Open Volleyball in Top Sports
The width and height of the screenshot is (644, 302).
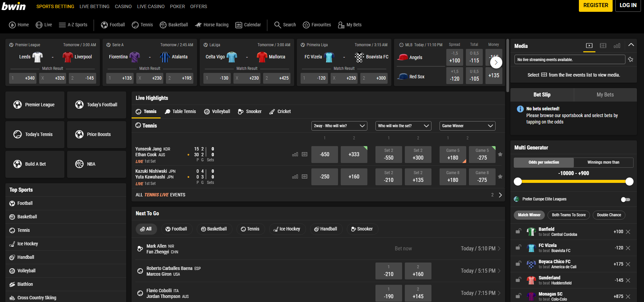tap(66, 271)
